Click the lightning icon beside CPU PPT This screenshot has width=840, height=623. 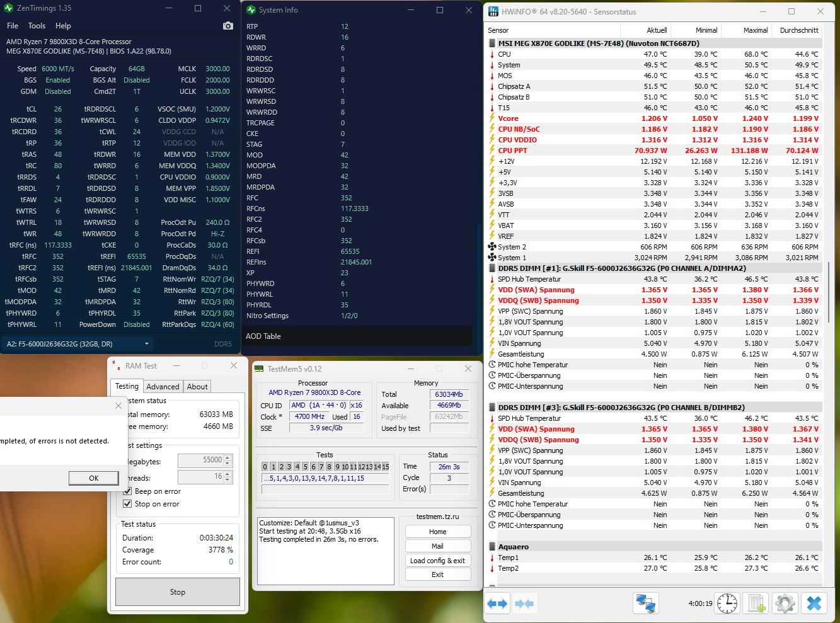coord(492,151)
